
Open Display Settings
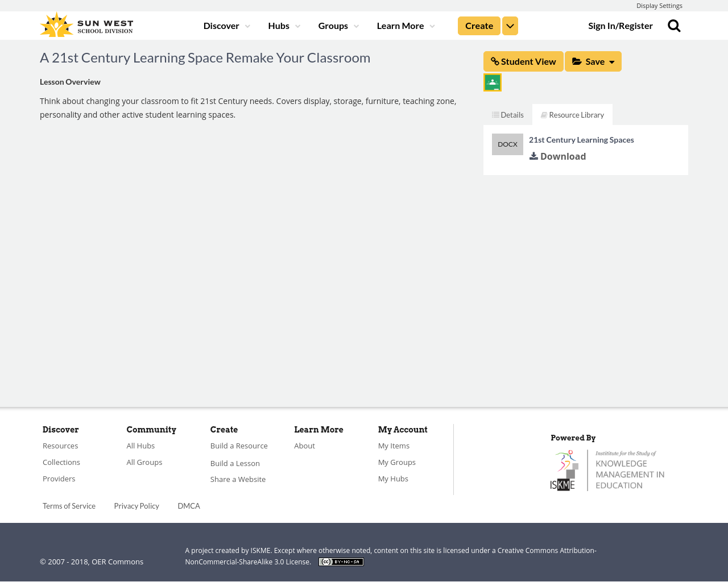[659, 6]
